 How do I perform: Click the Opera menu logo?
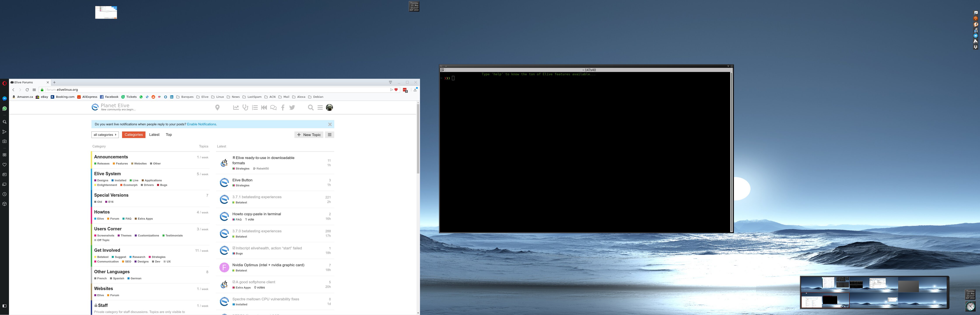[5, 83]
